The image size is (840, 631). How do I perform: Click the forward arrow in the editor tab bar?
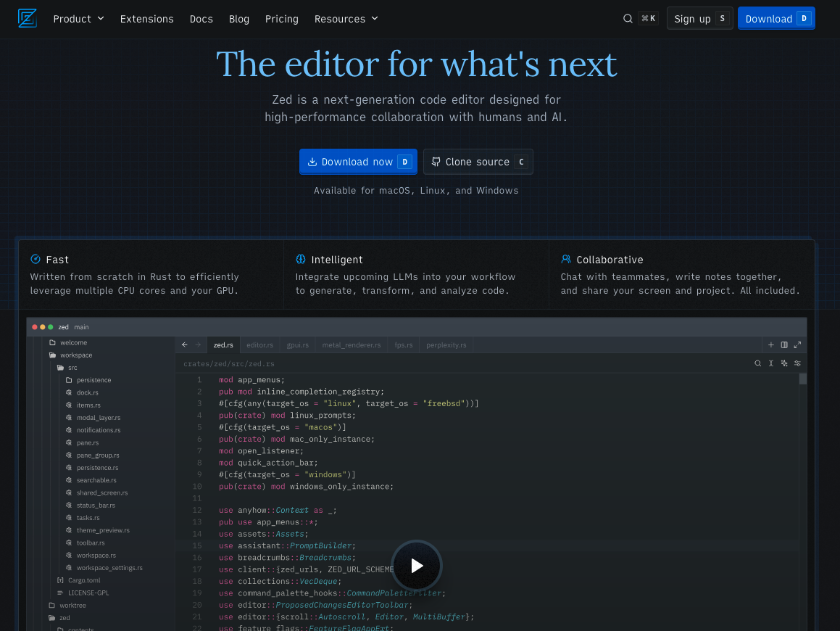198,345
